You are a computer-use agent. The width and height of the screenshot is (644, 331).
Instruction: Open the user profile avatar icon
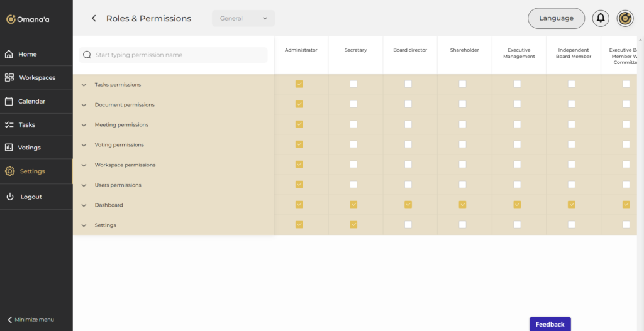[x=625, y=18]
